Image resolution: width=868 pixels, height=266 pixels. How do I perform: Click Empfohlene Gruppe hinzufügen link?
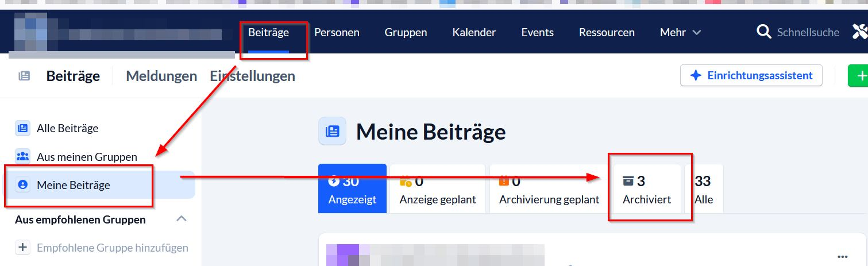click(113, 248)
